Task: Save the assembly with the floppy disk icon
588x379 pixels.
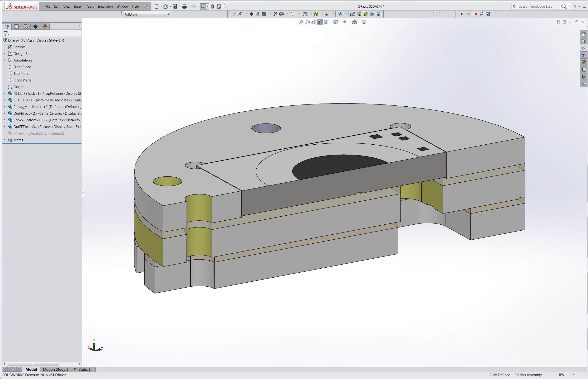Action: coord(175,7)
